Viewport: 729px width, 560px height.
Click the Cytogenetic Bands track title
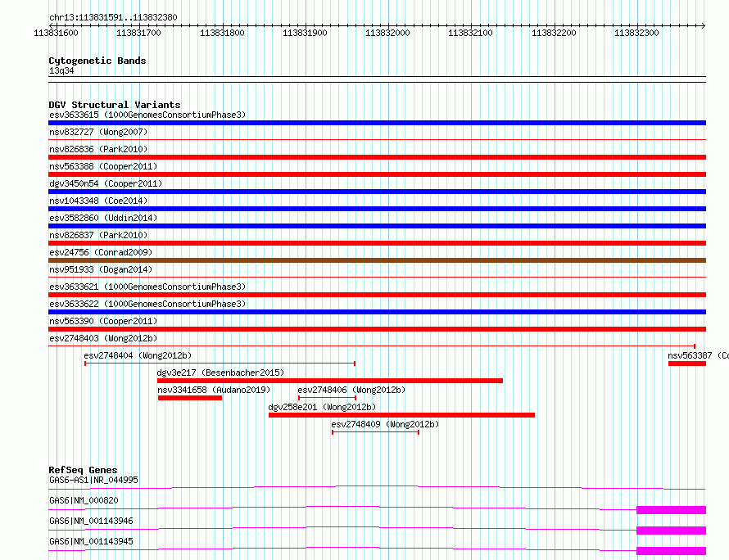click(97, 61)
